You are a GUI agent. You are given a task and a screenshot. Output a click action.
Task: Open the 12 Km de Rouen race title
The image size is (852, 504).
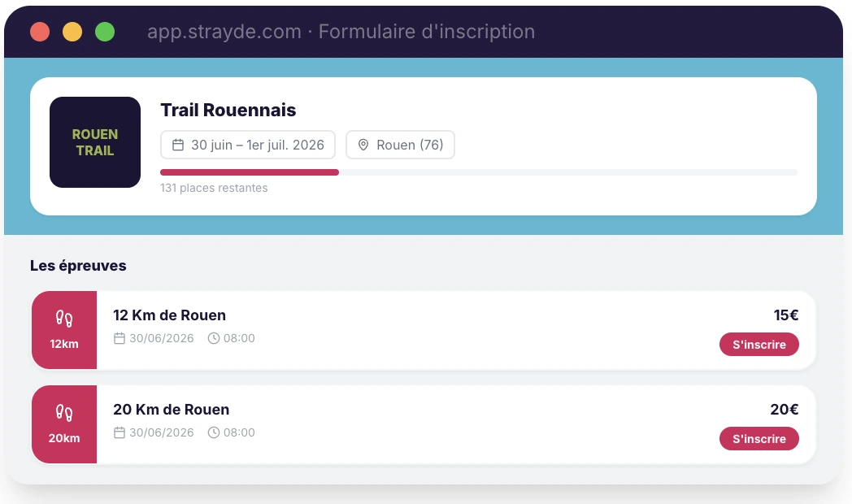169,315
